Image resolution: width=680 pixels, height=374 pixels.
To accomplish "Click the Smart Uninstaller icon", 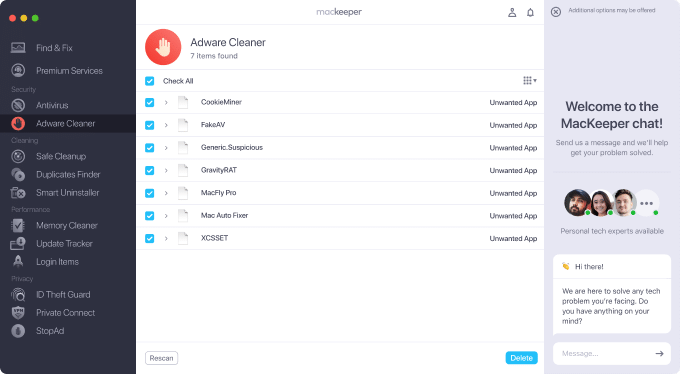I will pyautogui.click(x=18, y=193).
